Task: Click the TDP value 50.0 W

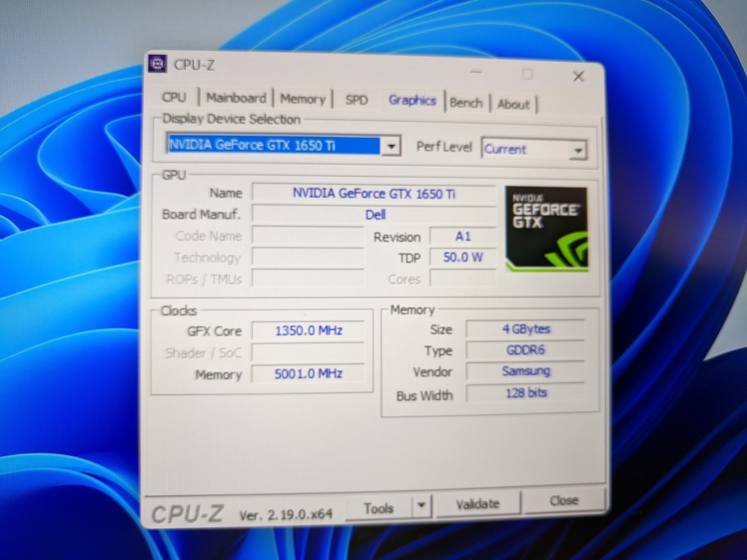Action: pyautogui.click(x=463, y=258)
